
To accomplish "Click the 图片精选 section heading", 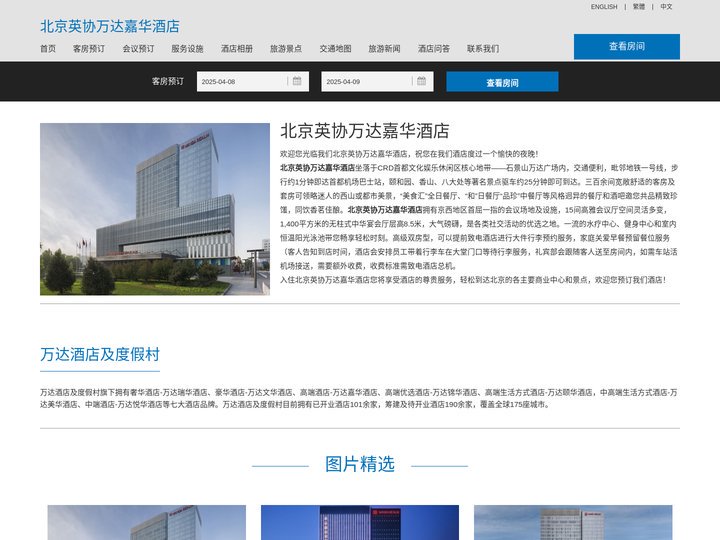I will coord(360,464).
